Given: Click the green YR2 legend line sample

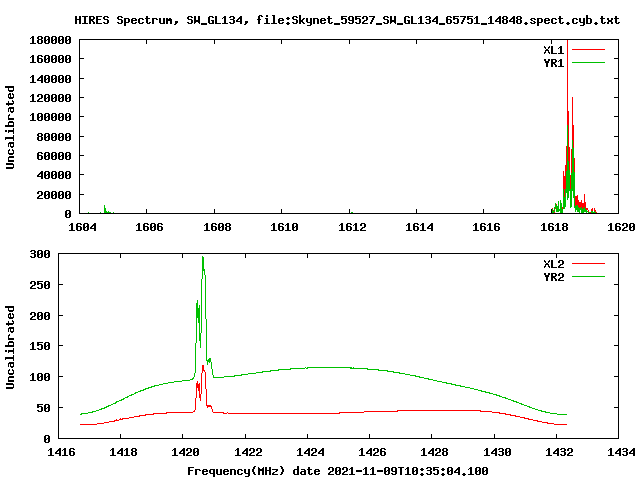Looking at the screenshot, I should point(588,277).
